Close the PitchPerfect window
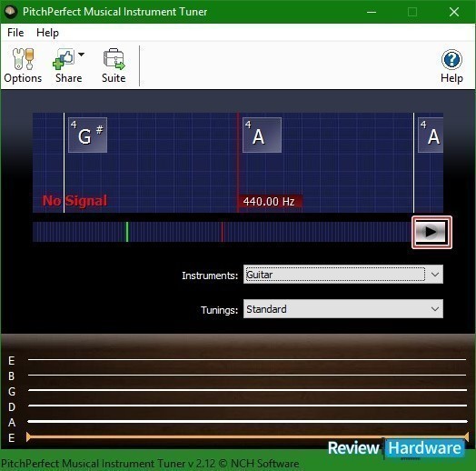Image resolution: width=476 pixels, height=471 pixels. tap(454, 12)
